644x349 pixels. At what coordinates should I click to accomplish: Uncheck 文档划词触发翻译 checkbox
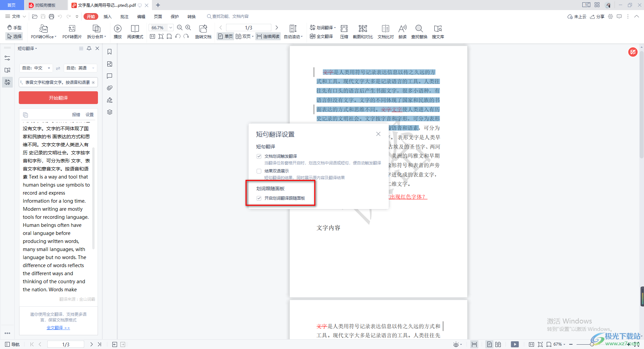pos(259,156)
